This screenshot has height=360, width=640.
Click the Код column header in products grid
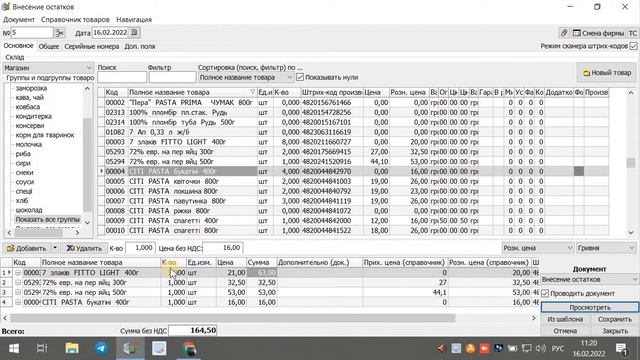click(116, 93)
